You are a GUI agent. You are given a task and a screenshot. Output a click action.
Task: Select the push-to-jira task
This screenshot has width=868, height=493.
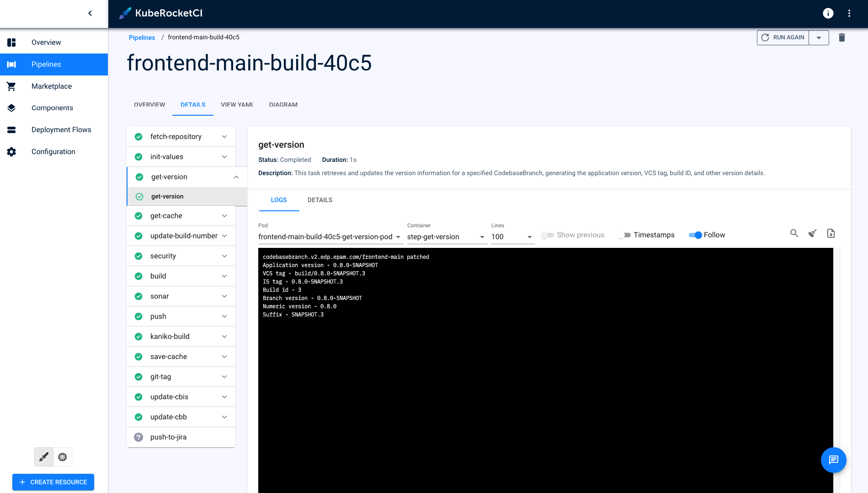pyautogui.click(x=181, y=437)
